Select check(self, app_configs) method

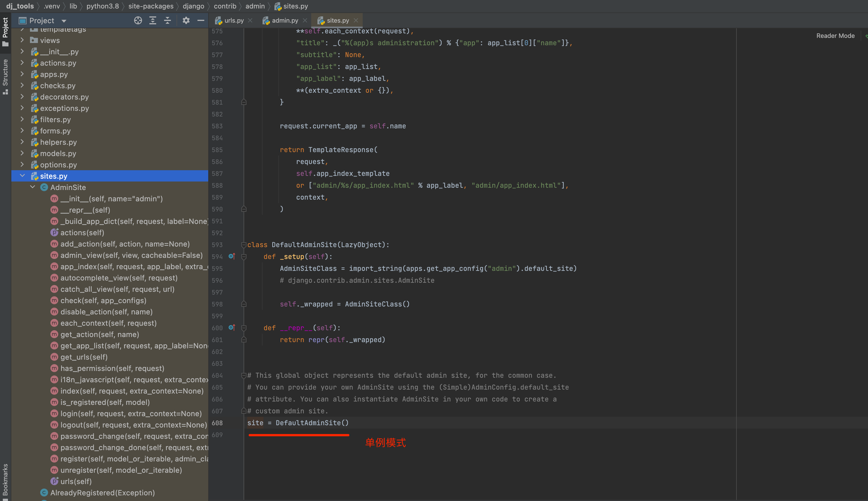click(103, 300)
